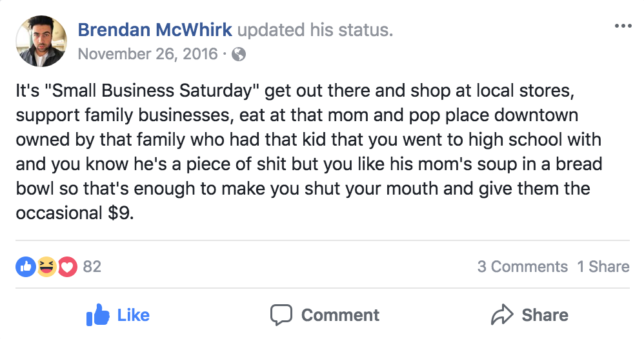This screenshot has height=339, width=644.
Task: Click the thumbs-up icon beside Like
Action: click(97, 315)
